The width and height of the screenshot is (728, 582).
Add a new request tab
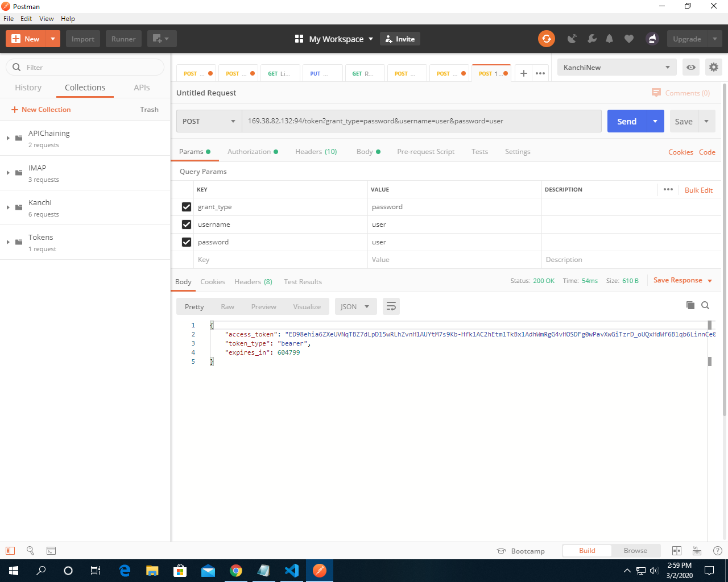point(523,73)
